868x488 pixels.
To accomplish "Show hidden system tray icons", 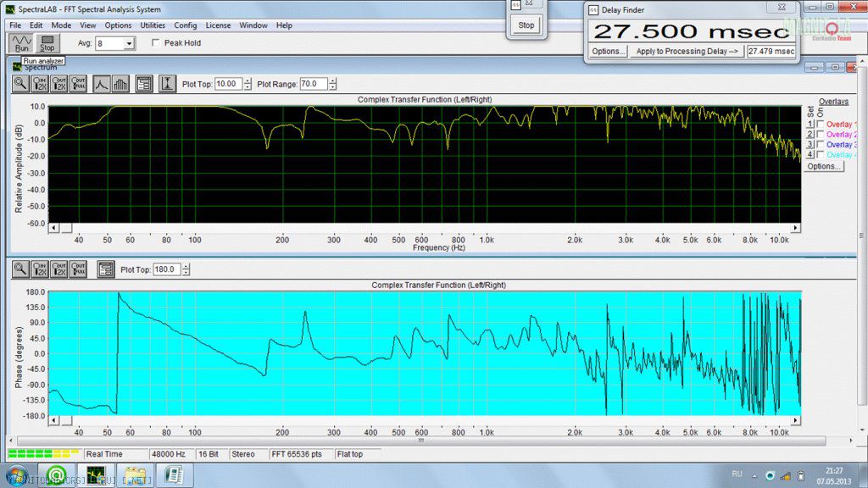I will pyautogui.click(x=754, y=475).
